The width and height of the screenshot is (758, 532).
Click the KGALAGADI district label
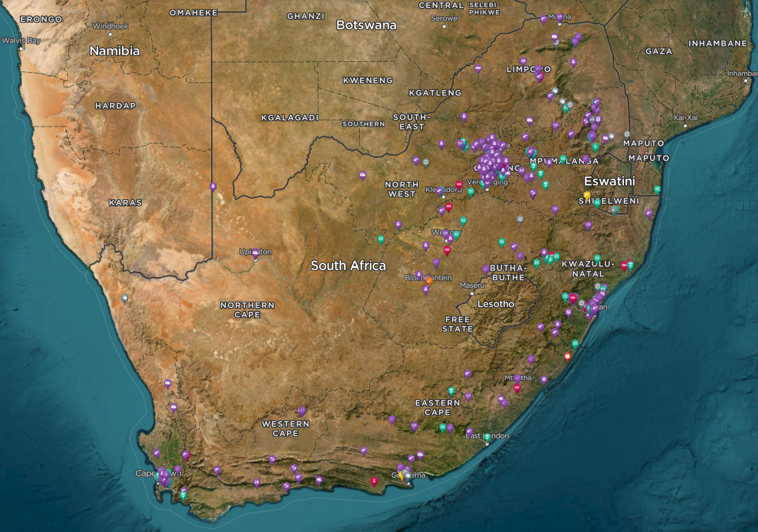tap(290, 118)
